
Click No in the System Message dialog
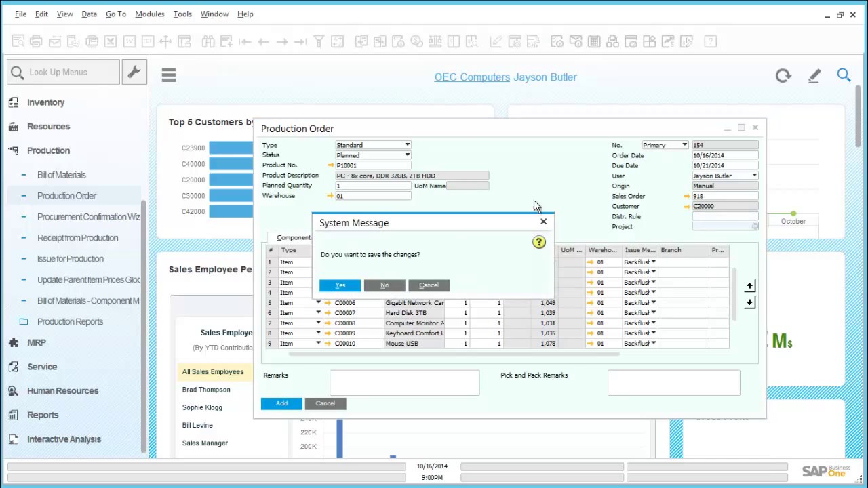(x=384, y=285)
